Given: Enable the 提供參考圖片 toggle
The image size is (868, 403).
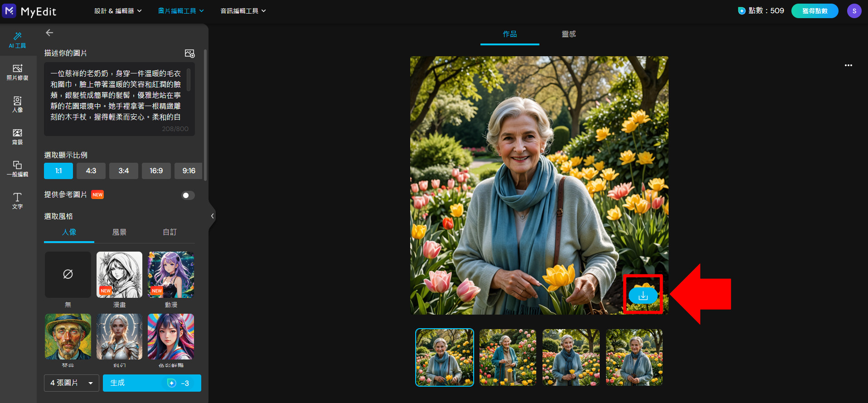Looking at the screenshot, I should (188, 195).
